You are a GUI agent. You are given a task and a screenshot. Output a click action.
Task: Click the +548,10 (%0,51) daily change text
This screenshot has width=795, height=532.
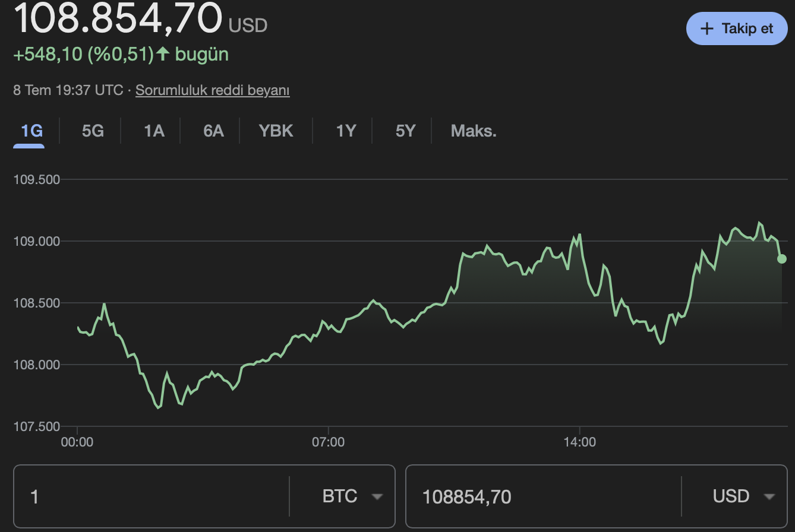84,55
